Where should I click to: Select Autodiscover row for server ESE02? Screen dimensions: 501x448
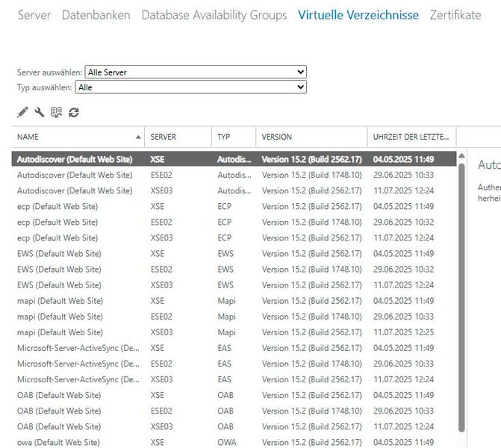234,175
